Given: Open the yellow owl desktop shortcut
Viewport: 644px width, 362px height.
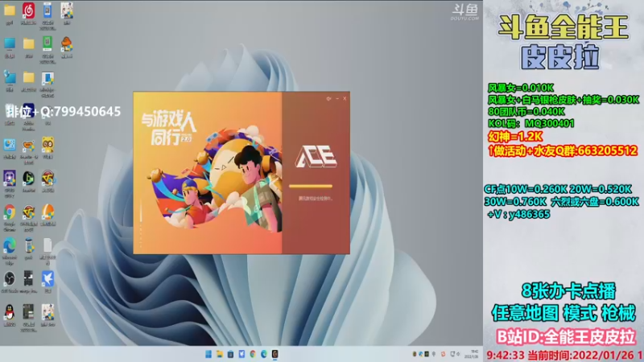Looking at the screenshot, I should point(47,145).
